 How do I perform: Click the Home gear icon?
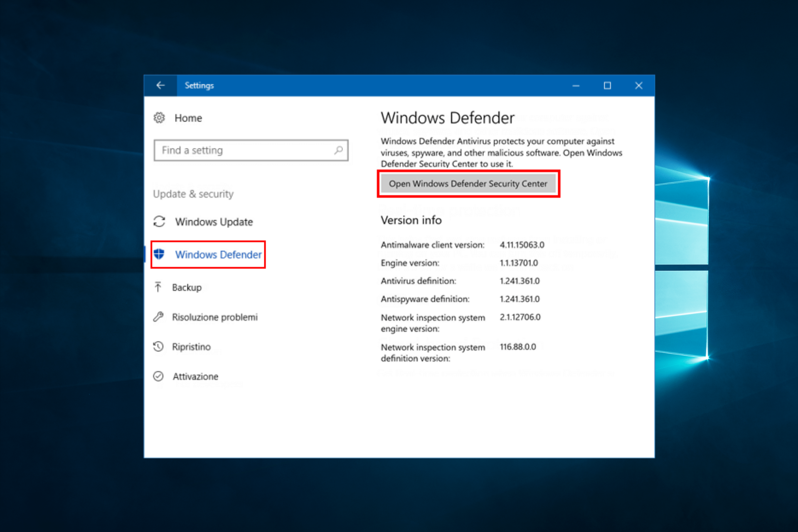tap(159, 118)
